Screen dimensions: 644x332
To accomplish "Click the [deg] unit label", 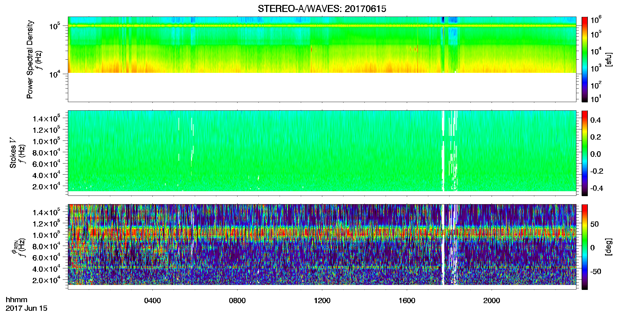I will point(609,247).
